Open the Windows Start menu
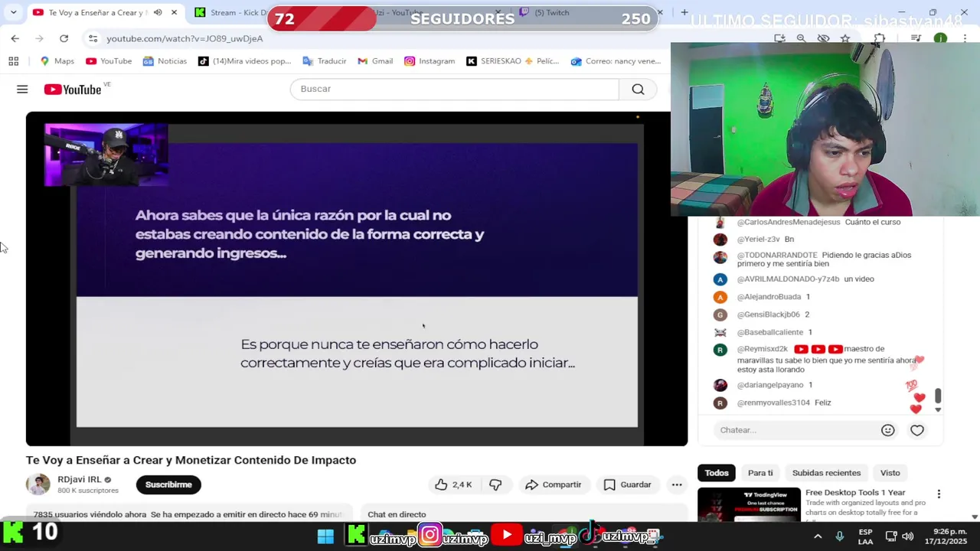 tap(325, 536)
